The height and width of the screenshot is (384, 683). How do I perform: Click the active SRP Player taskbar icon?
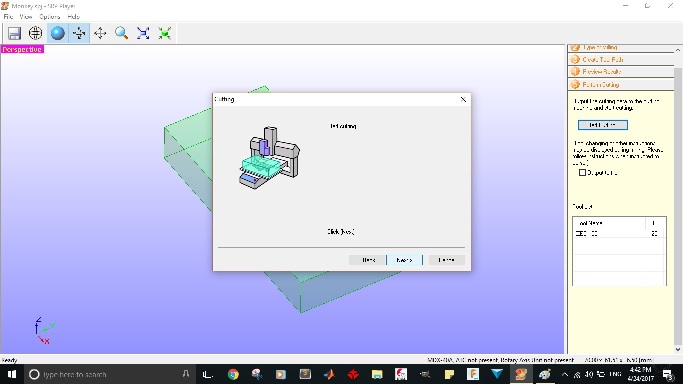tap(521, 374)
